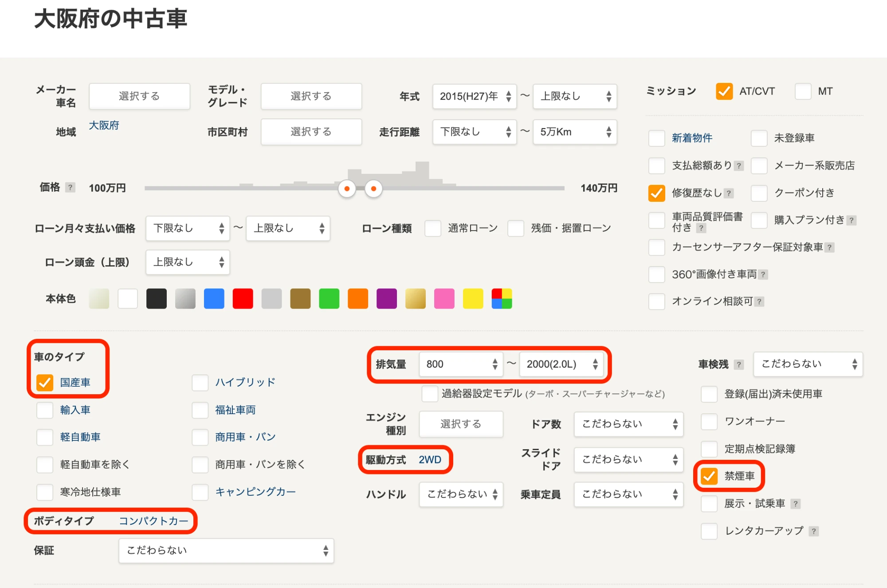Open the 年式 upper limit dropdown

coord(575,96)
